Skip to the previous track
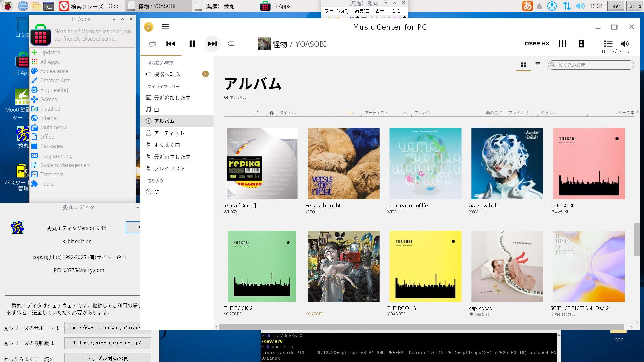This screenshot has width=644, height=362. pyautogui.click(x=171, y=44)
